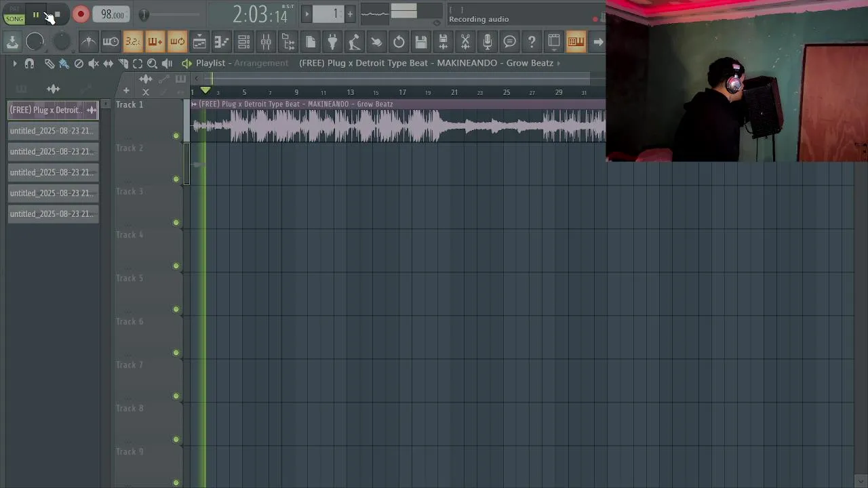Select the Slip tool in Playlist toolbar

(x=108, y=63)
